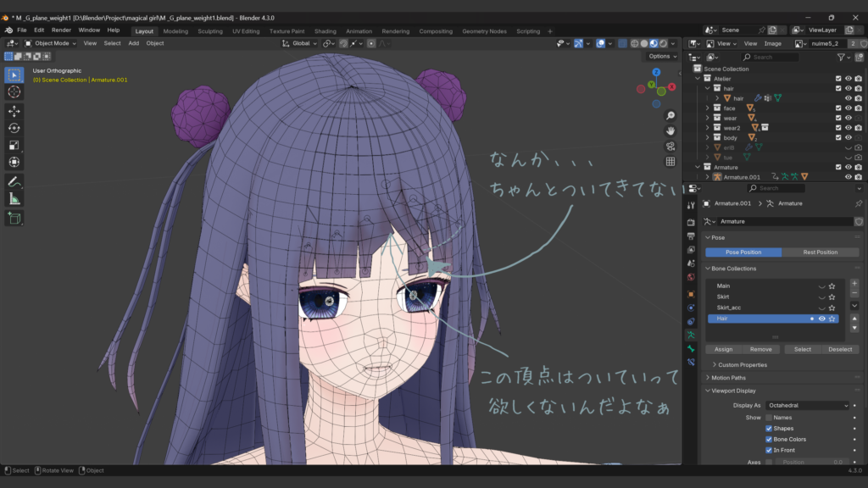
Task: Collapse the Atelier collection in the outliner
Action: click(x=697, y=77)
